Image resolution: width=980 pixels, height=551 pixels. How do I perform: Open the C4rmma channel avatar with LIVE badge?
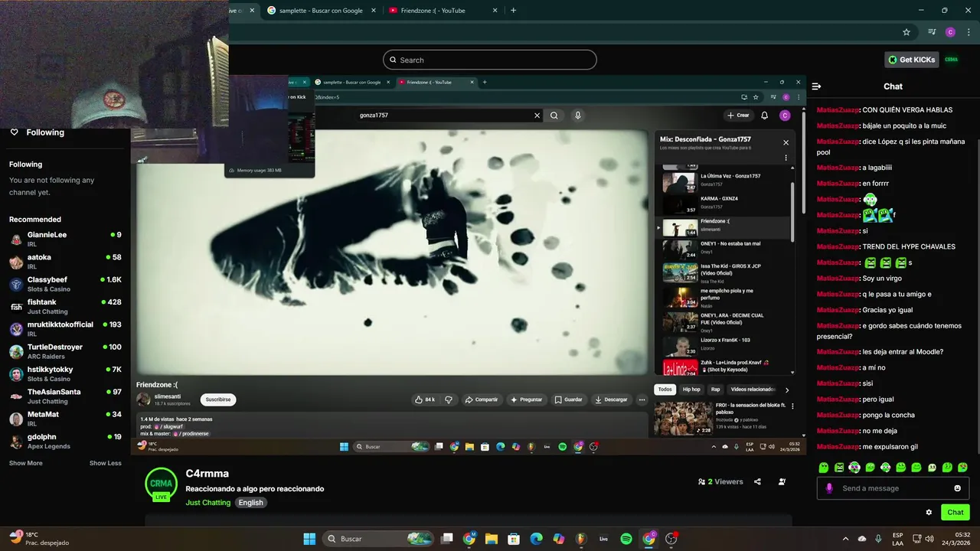161,484
